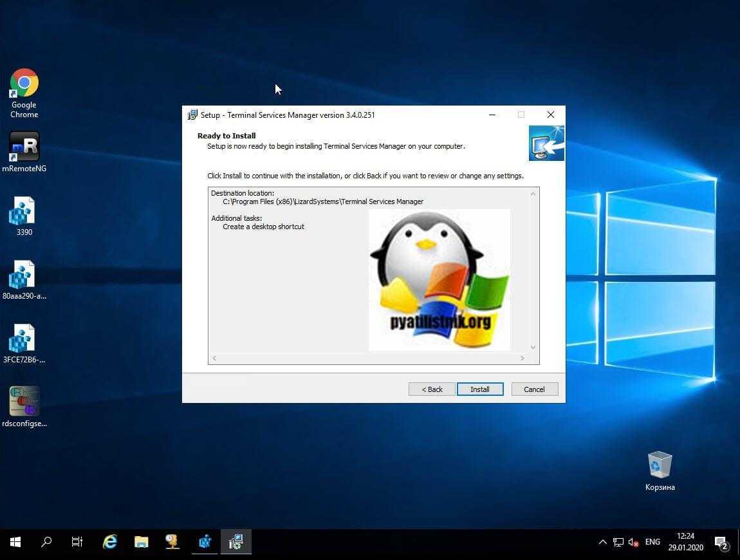Select the 3FCE72B6 desktop file icon
Viewport: 740px width, 560px height.
(x=24, y=339)
